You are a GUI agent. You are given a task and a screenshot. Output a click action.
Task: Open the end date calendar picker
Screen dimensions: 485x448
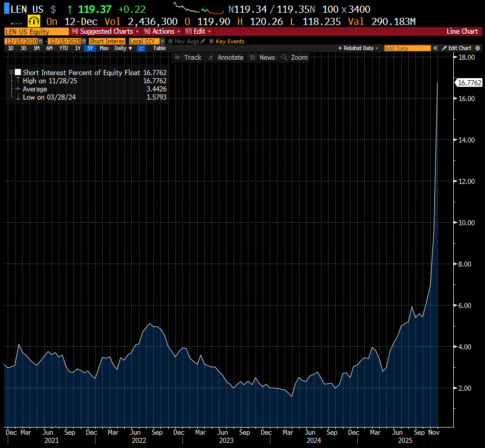click(x=83, y=41)
